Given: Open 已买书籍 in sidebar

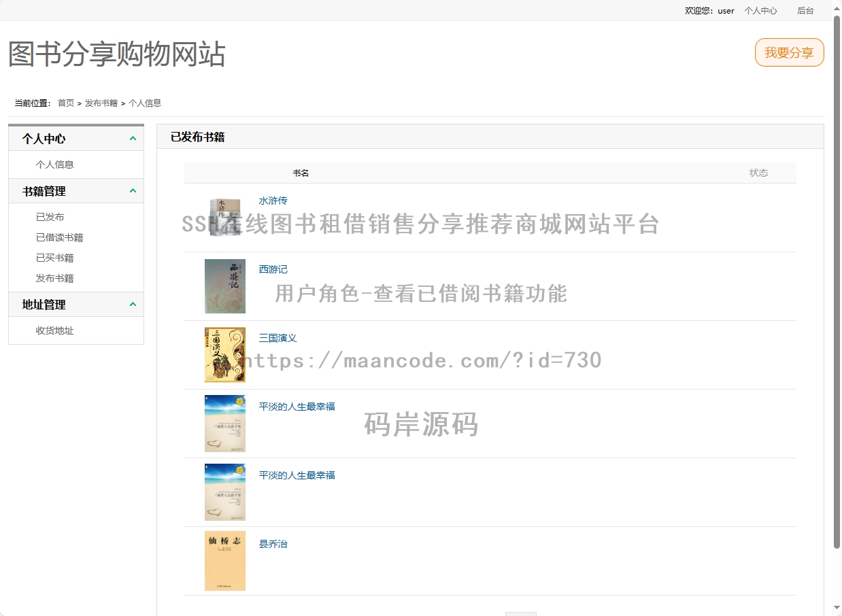Looking at the screenshot, I should pos(55,258).
